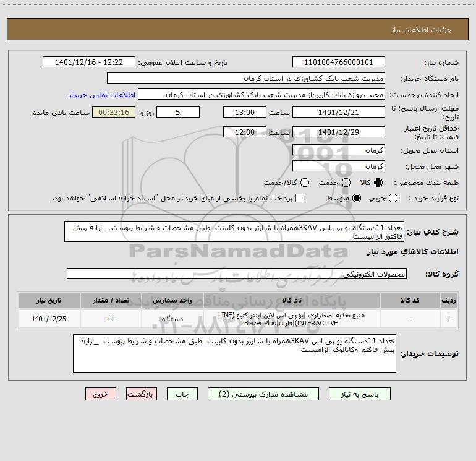476x461 pixels.
Task: Open مشاهده مدارک پیوستی (2) button
Action: [x=263, y=394]
